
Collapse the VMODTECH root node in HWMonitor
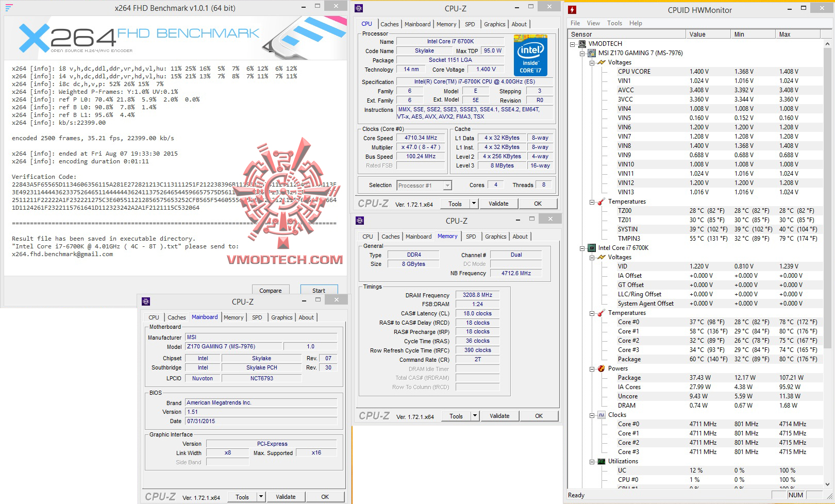coord(573,44)
